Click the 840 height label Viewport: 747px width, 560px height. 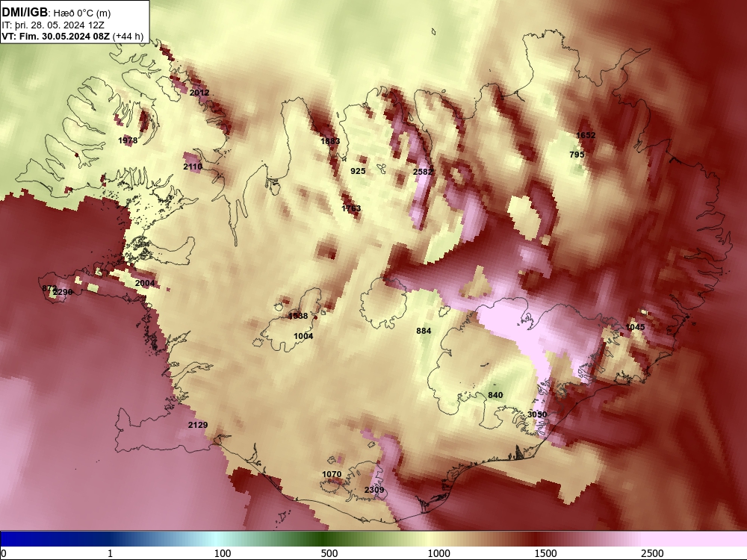click(x=495, y=395)
